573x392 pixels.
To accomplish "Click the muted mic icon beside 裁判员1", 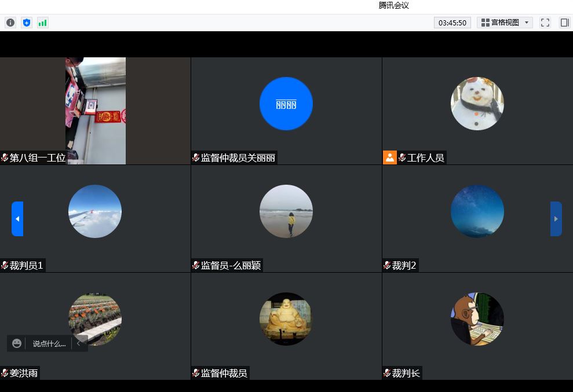I will pos(5,266).
